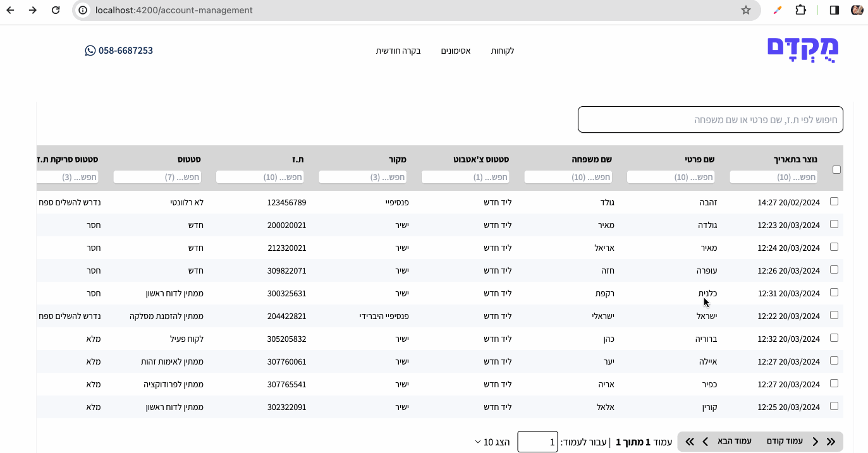Click source cell 'פנסיפיי היברידי'

(384, 316)
